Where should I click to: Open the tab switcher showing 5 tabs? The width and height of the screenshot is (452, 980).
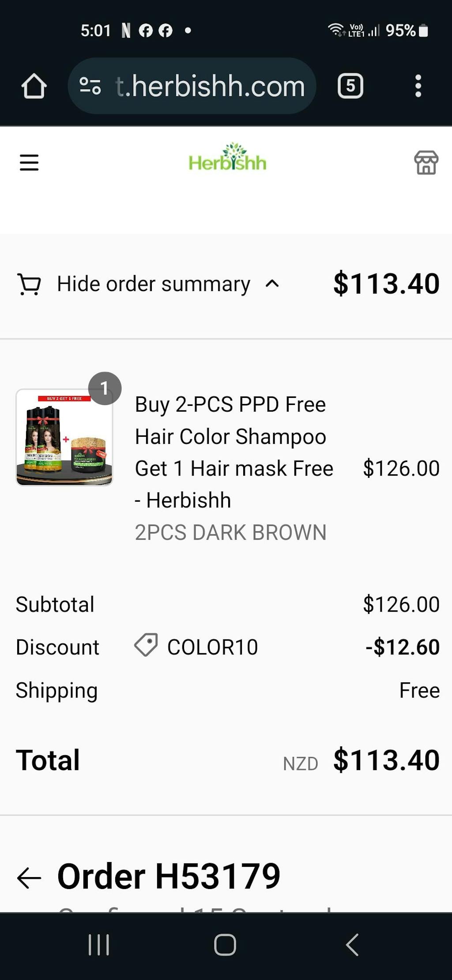point(350,86)
